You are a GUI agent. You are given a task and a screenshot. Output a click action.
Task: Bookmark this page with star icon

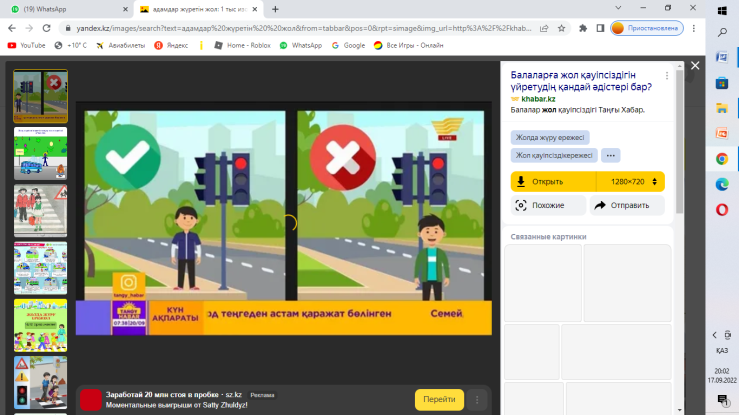point(561,28)
